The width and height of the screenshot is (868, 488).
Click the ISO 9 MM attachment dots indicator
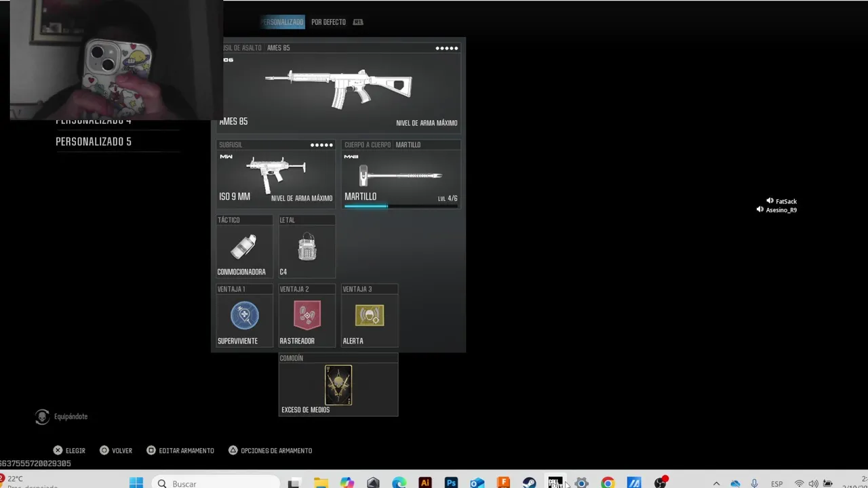321,145
